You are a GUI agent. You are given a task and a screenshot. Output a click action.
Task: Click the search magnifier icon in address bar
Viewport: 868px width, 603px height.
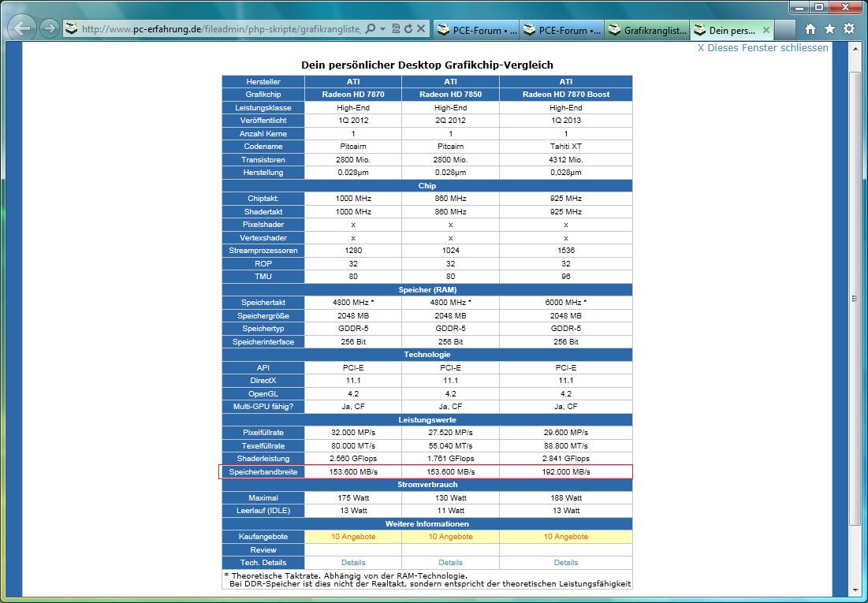click(371, 29)
